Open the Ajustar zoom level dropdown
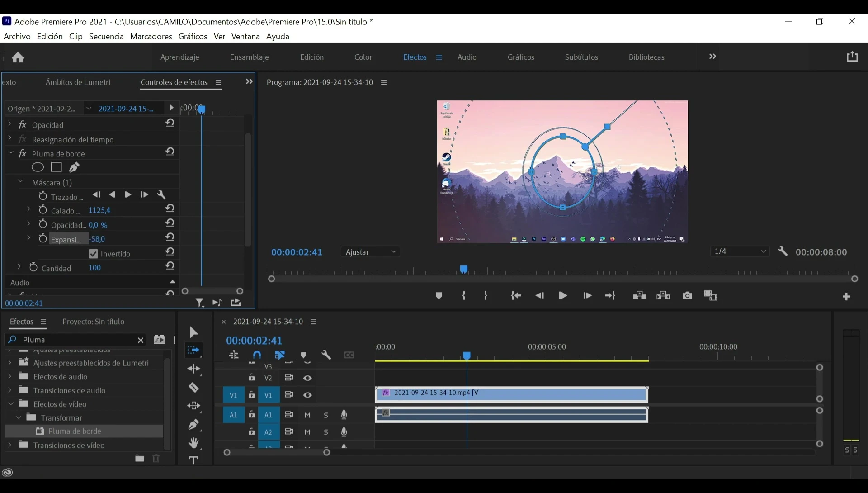868x493 pixels. coord(371,252)
